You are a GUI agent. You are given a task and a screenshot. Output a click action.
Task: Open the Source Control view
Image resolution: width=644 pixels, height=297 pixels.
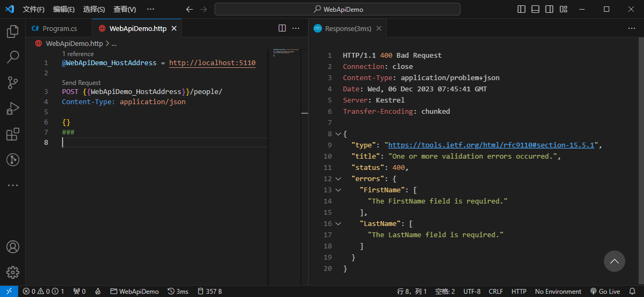tap(12, 82)
